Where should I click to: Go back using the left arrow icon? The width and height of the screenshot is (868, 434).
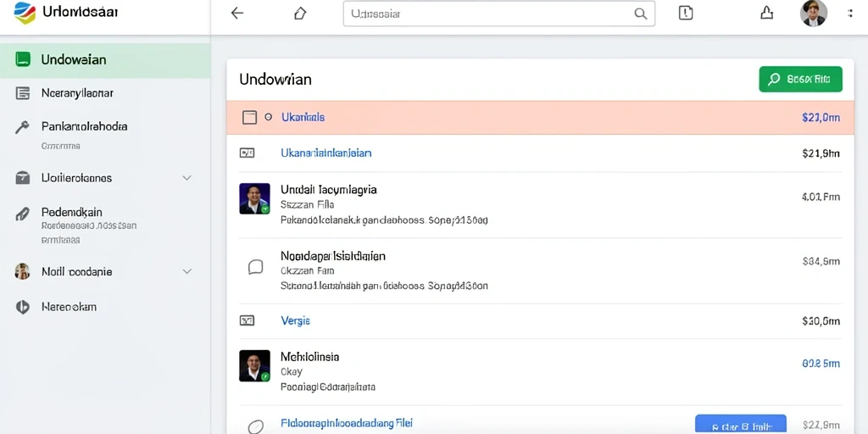click(x=237, y=14)
